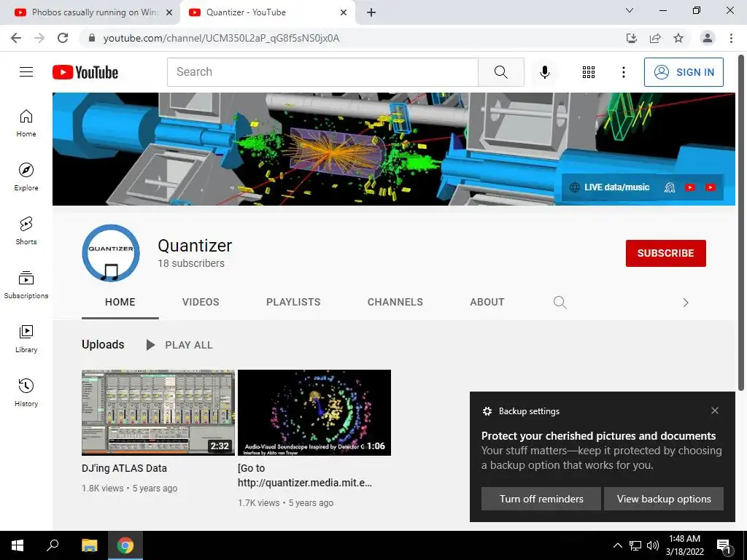This screenshot has height=560, width=747.
Task: Open Explore in sidebar
Action: [x=26, y=177]
